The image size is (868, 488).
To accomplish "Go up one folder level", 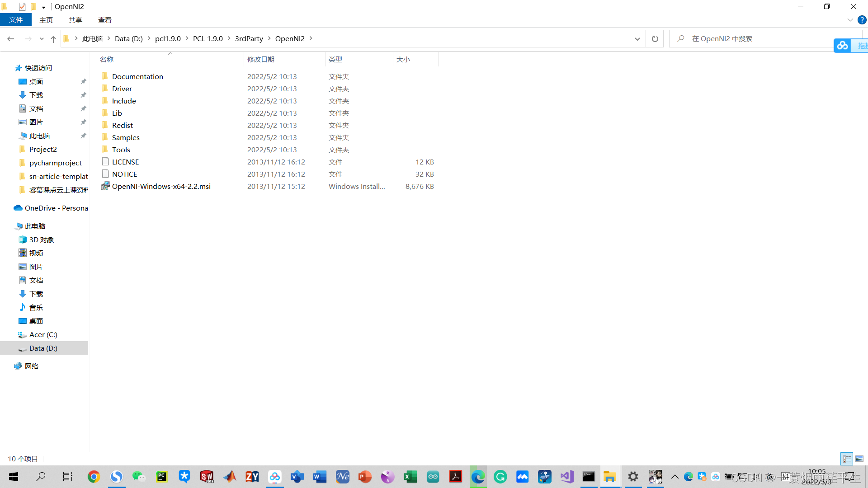I will pos(53,39).
